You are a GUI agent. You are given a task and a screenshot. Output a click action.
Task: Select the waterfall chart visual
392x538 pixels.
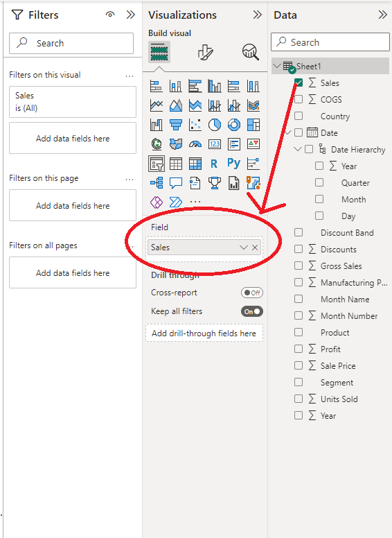157,125
